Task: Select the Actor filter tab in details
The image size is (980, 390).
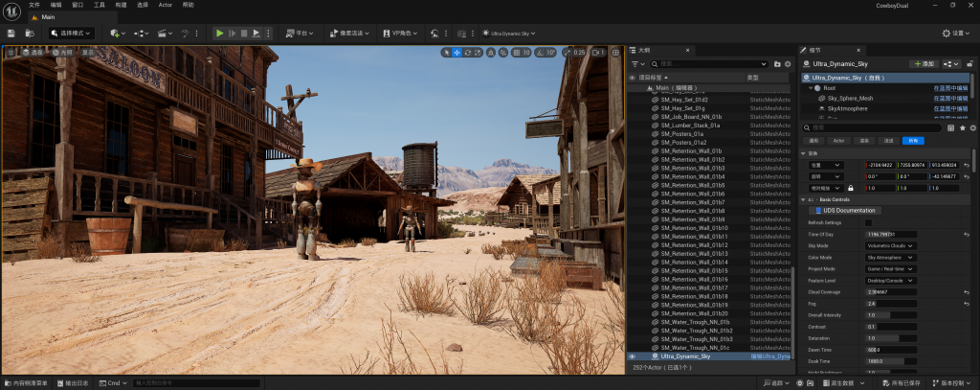Action: point(838,140)
